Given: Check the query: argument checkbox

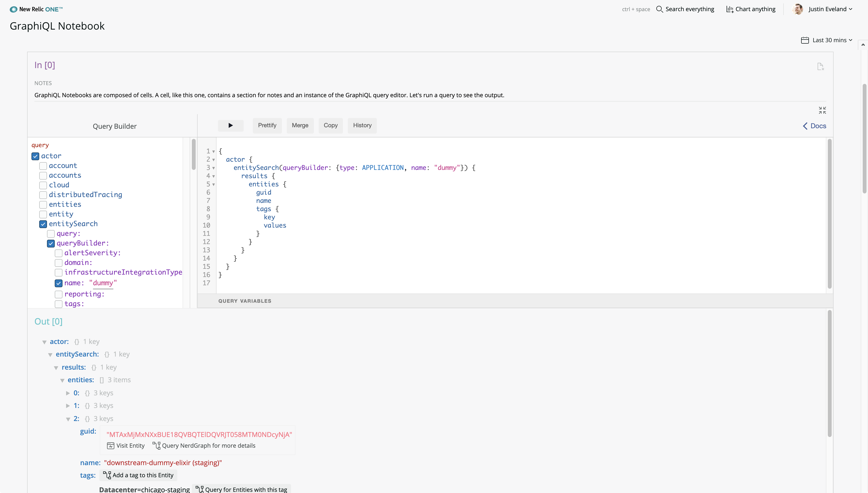Looking at the screenshot, I should (x=51, y=234).
